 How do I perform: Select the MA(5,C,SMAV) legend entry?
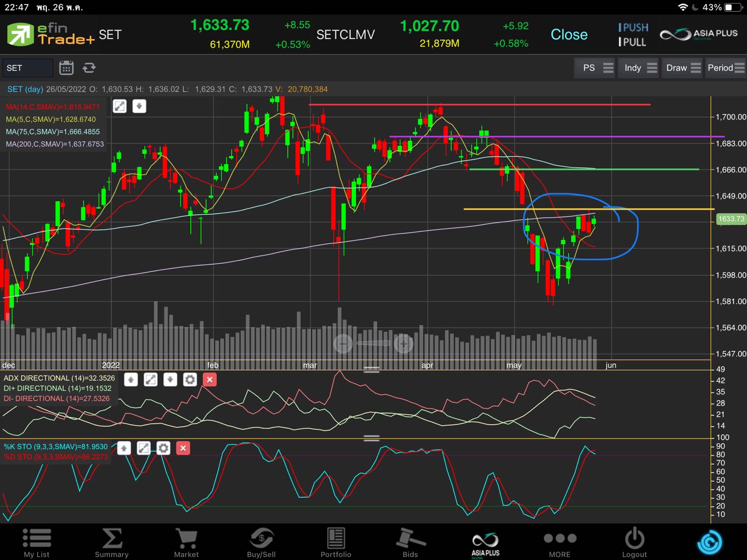pos(51,119)
